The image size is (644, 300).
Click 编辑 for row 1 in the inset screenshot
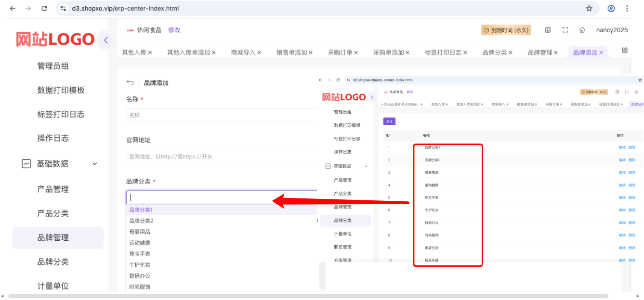(x=622, y=147)
